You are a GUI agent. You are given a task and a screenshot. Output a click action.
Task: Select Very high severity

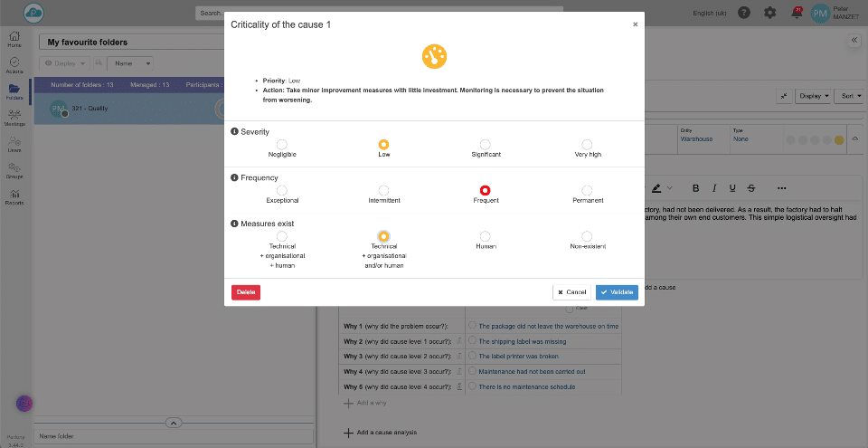pos(587,145)
